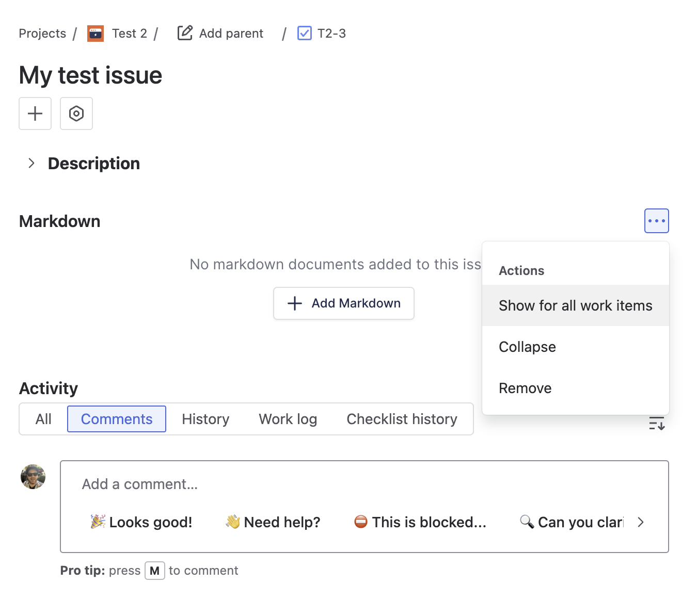Open the Add sidebar panel with plus icon

35,114
